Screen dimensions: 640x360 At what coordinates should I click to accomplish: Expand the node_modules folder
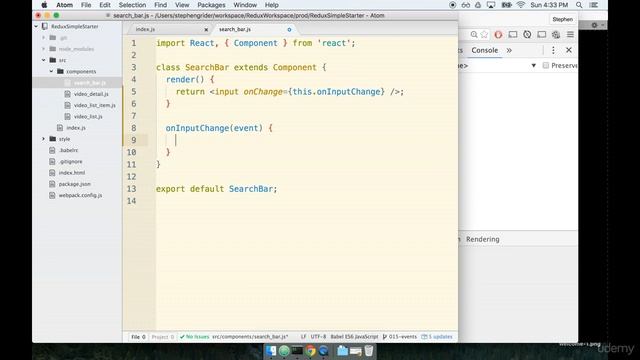click(44, 49)
